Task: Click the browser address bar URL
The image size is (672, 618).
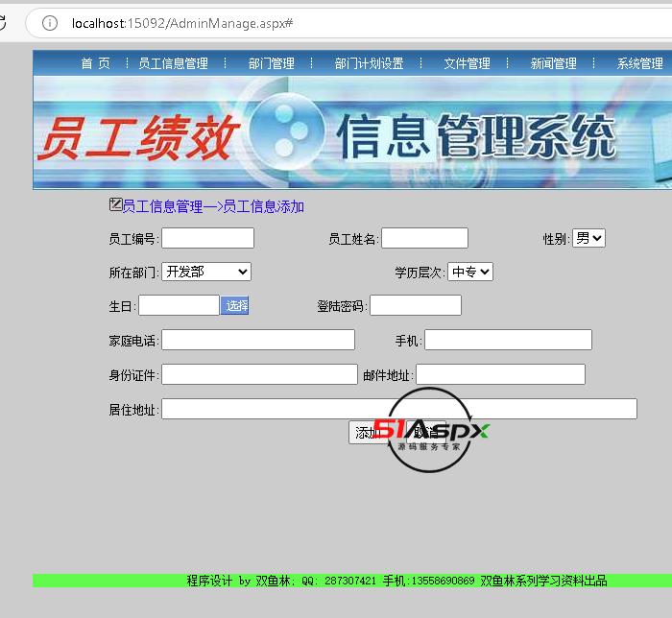Action: click(x=182, y=23)
